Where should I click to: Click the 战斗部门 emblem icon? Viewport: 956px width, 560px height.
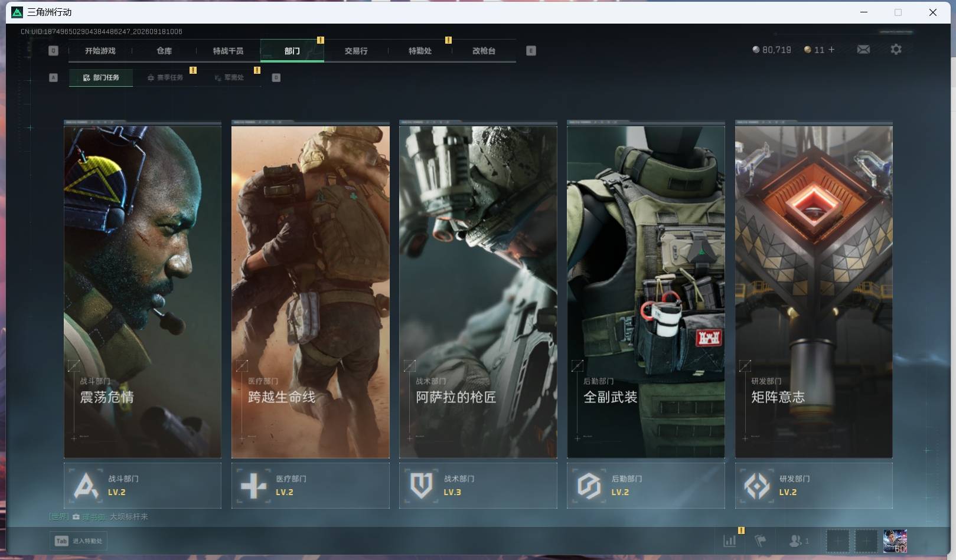click(86, 486)
